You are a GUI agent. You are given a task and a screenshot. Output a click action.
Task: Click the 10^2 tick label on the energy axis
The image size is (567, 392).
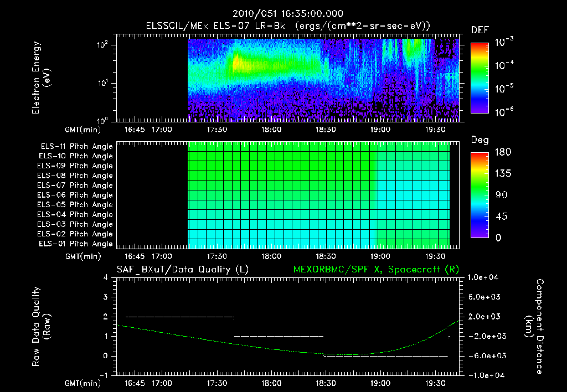102,45
